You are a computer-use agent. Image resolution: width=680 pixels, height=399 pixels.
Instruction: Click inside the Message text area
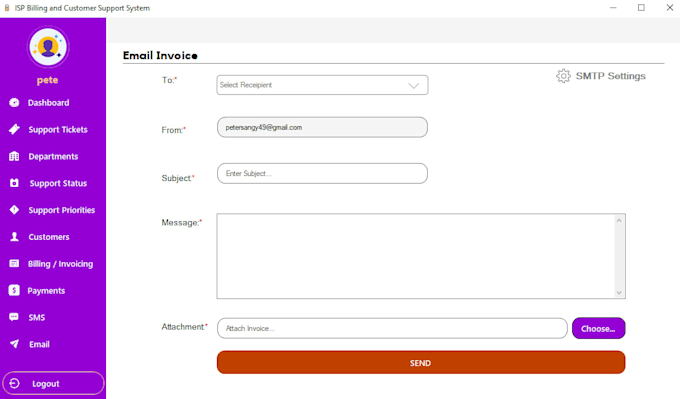(x=415, y=256)
